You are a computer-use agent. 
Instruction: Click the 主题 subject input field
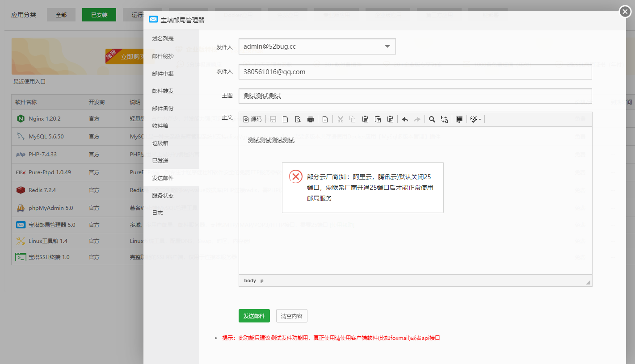tap(415, 96)
